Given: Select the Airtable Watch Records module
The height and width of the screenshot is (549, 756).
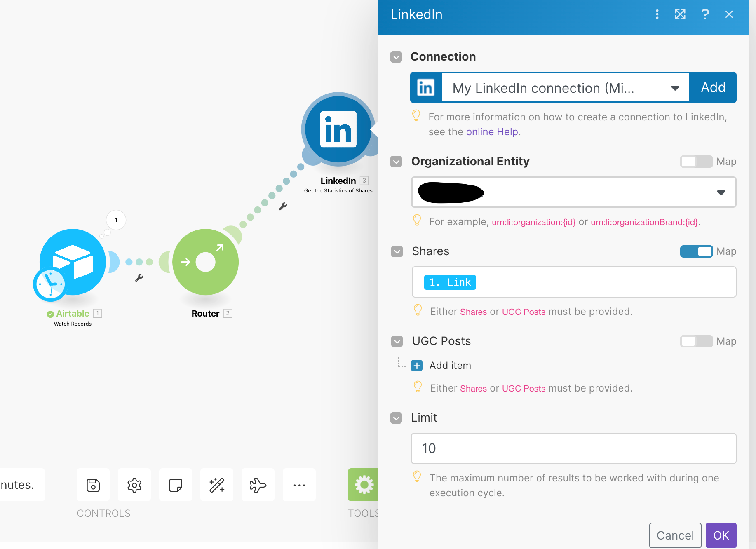Looking at the screenshot, I should (73, 262).
